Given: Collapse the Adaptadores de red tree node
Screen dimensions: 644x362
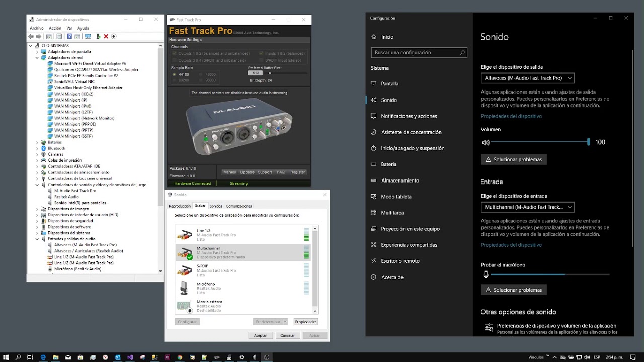Looking at the screenshot, I should (x=37, y=58).
